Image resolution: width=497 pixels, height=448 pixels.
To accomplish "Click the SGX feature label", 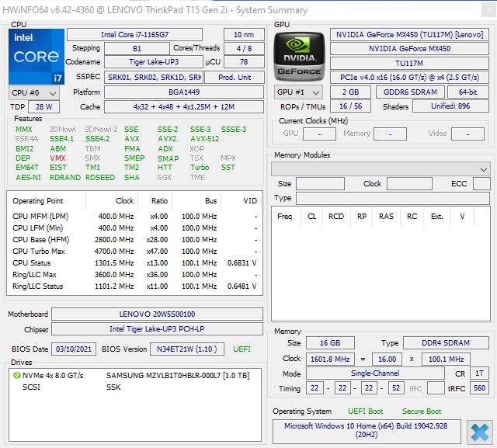I will pos(164,178).
